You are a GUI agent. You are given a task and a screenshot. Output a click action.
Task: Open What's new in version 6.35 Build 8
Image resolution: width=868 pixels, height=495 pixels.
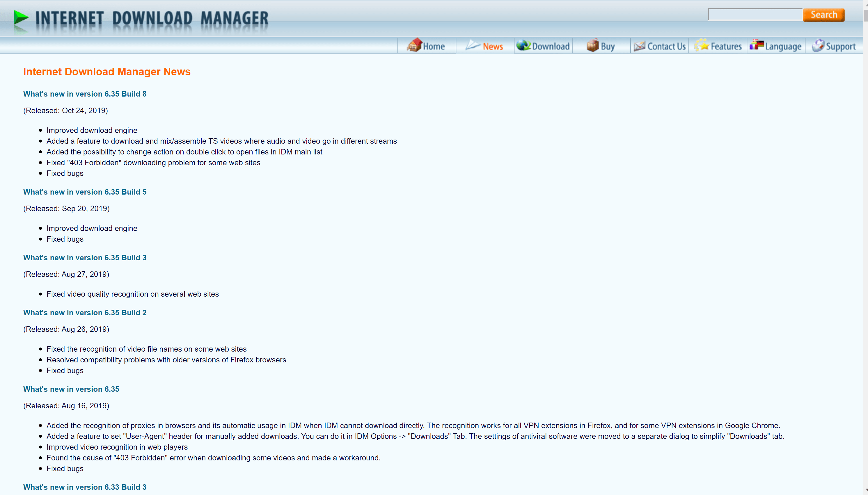pos(85,94)
